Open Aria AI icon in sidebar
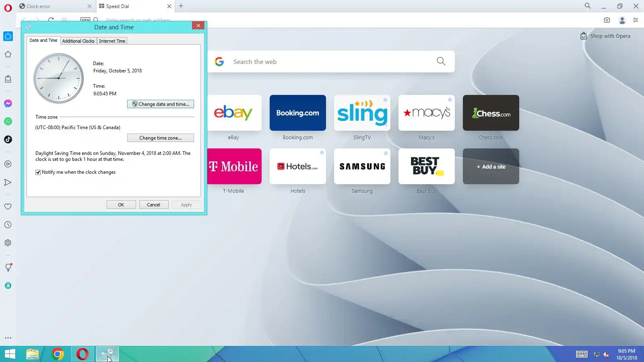The width and height of the screenshot is (644, 362). point(8,286)
